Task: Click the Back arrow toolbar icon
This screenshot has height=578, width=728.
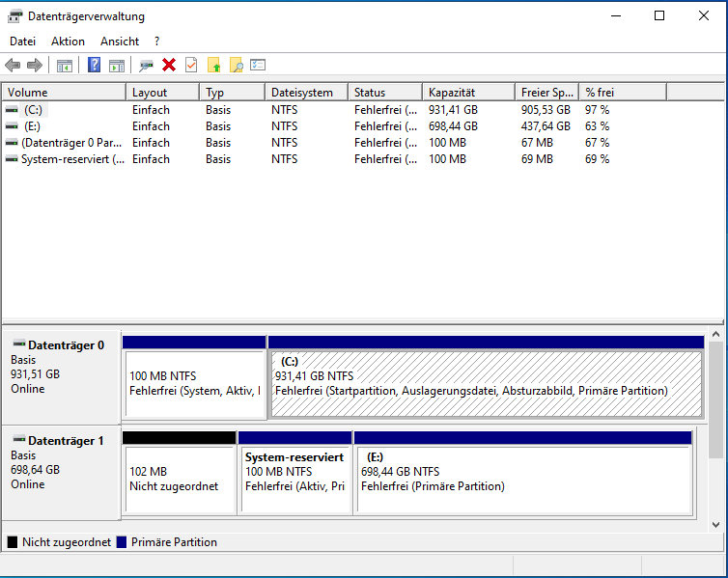Action: point(13,66)
